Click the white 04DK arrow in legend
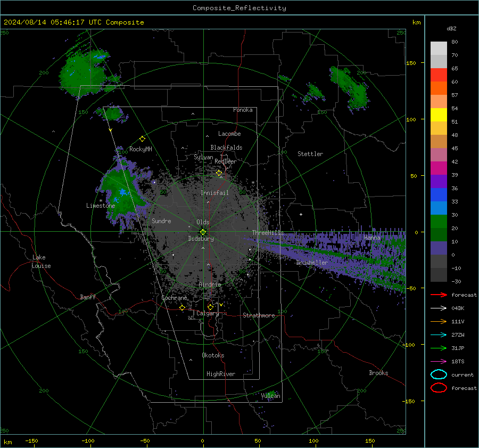The image size is (479, 448). pos(439,308)
